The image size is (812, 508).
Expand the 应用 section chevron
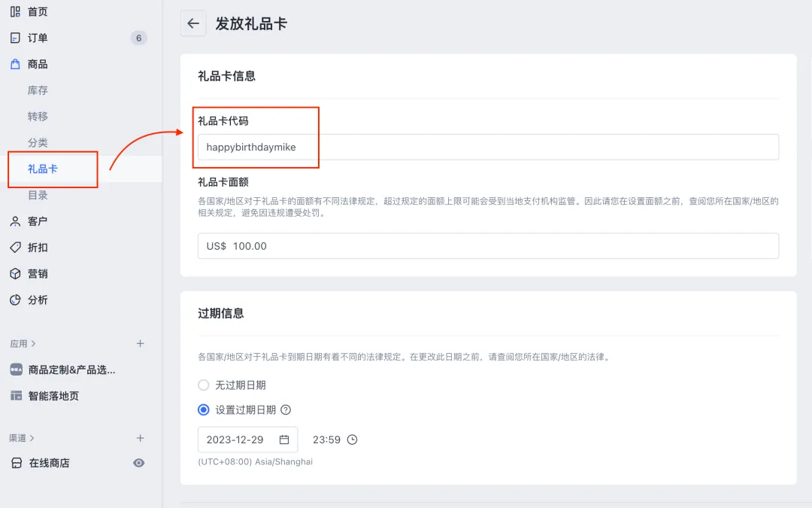[34, 343]
